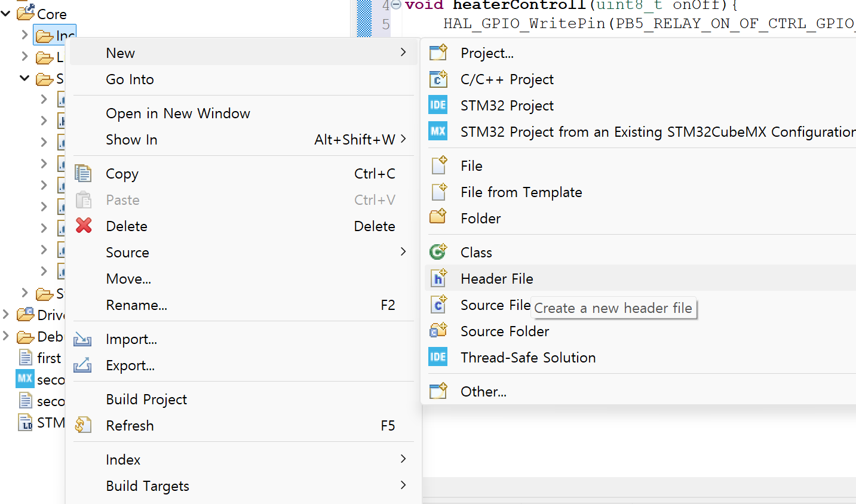Click the Driv folder icon in tree
This screenshot has width=856, height=504.
click(26, 314)
